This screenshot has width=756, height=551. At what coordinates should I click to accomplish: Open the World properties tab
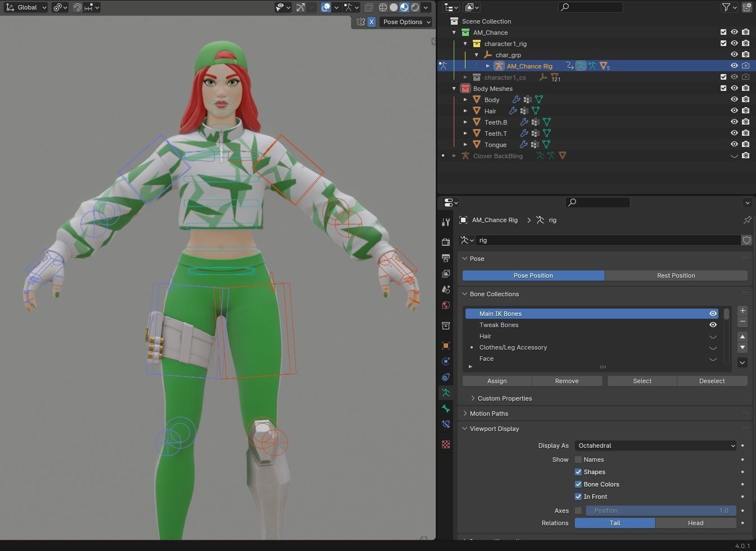tap(446, 305)
